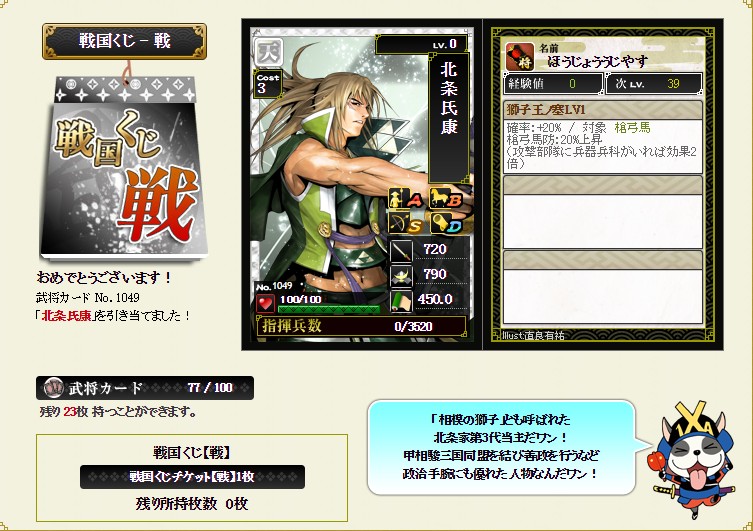This screenshot has height=531, width=753.
Task: Click the siege weapon aptitude D icon
Action: [x=446, y=223]
